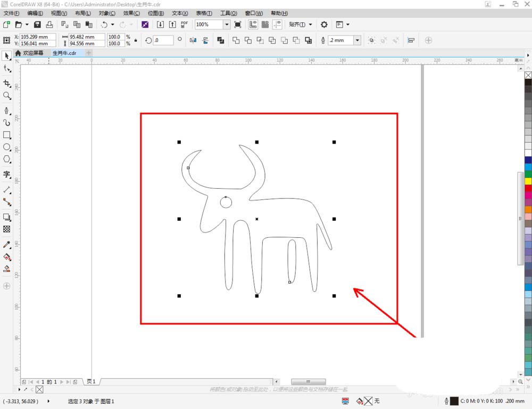Mirror the selection horizontally

coord(193,40)
